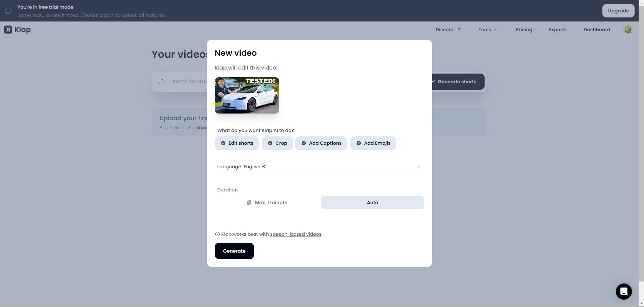Click the upload icon in the input bar
Image resolution: width=644 pixels, height=307 pixels.
162,82
